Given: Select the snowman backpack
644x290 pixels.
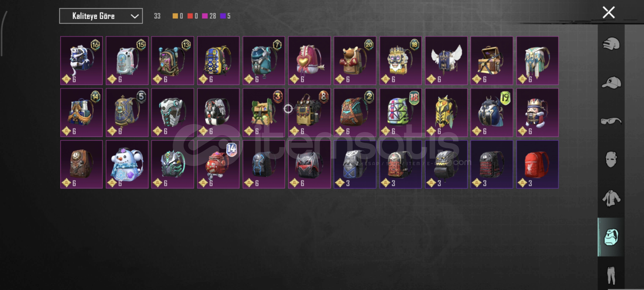Looking at the screenshot, I should (x=127, y=164).
